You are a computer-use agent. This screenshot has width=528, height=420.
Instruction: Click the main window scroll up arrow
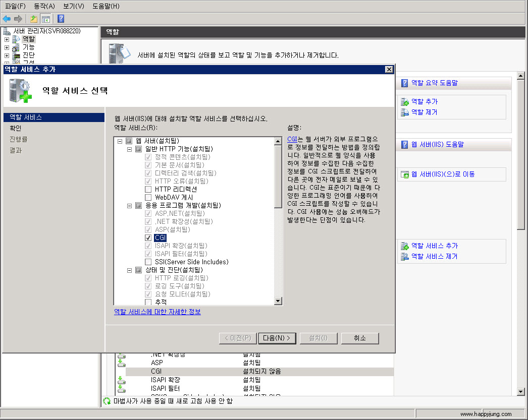(x=521, y=76)
